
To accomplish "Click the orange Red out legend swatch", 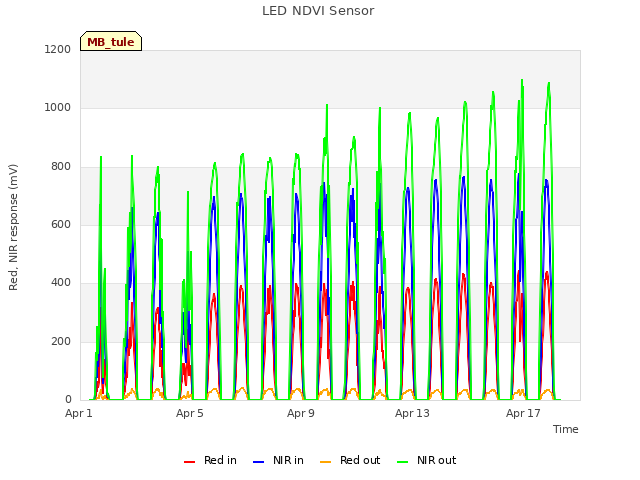I will 325,462.
